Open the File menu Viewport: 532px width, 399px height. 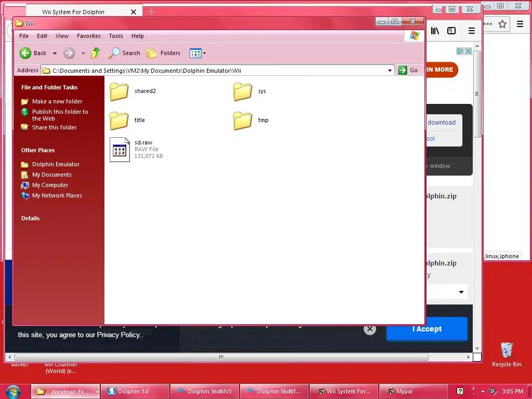(24, 36)
